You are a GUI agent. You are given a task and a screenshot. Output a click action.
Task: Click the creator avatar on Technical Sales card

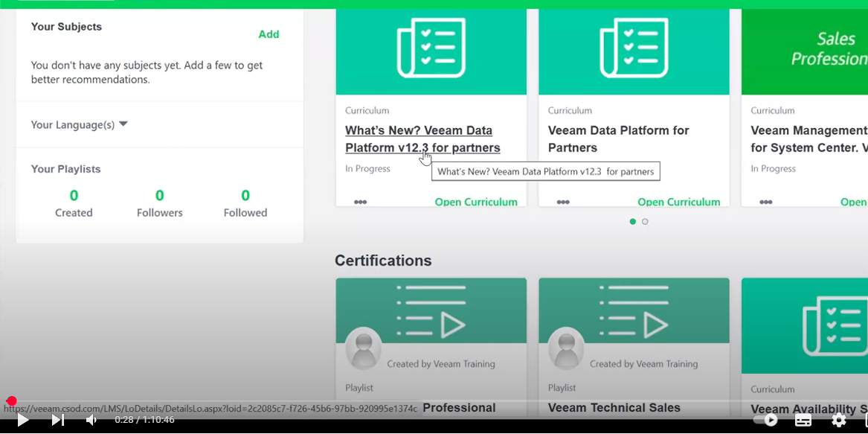566,348
